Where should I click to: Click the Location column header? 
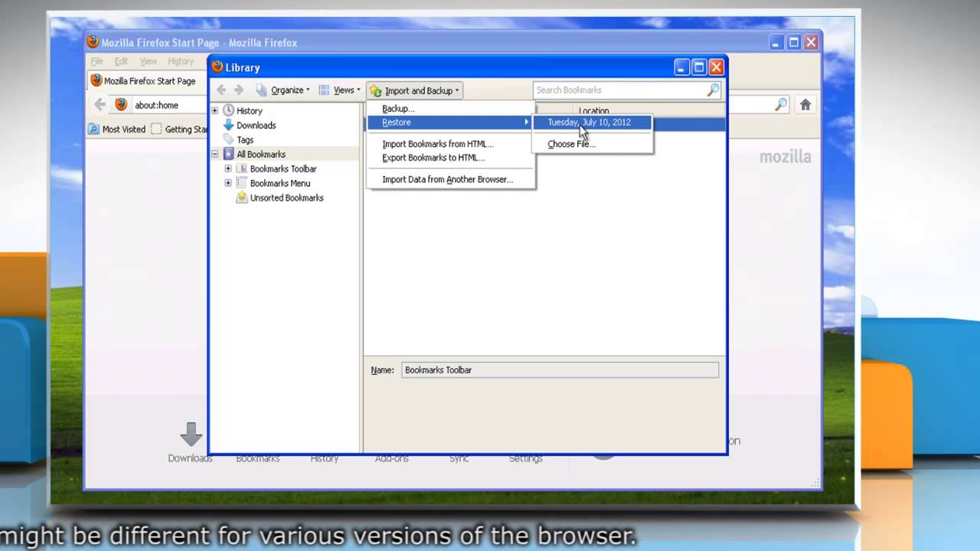coord(593,111)
